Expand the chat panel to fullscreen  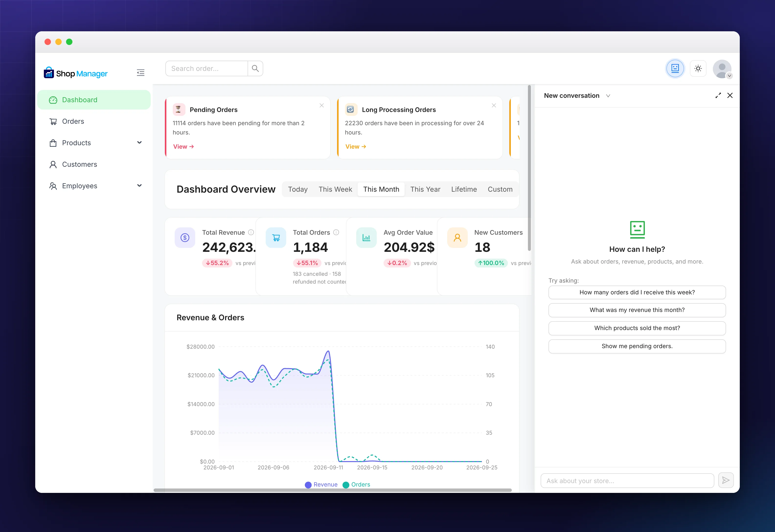pos(718,96)
